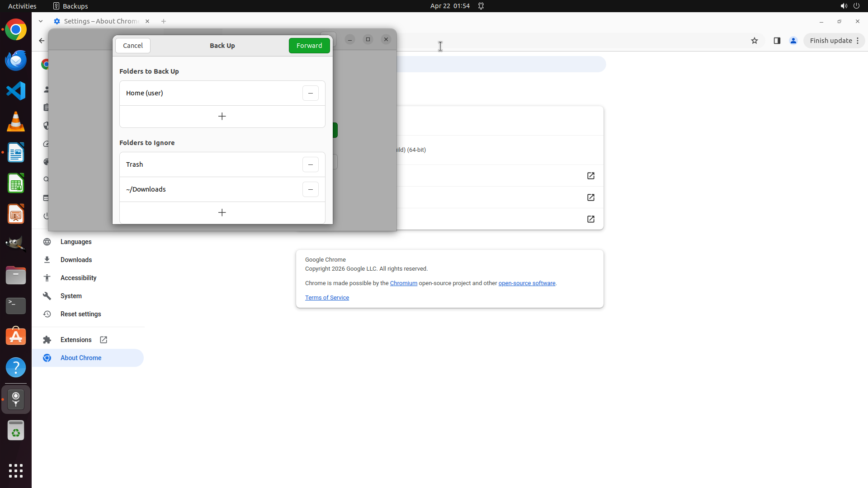The height and width of the screenshot is (488, 868).
Task: Add a new folder to ignore
Action: [x=222, y=212]
